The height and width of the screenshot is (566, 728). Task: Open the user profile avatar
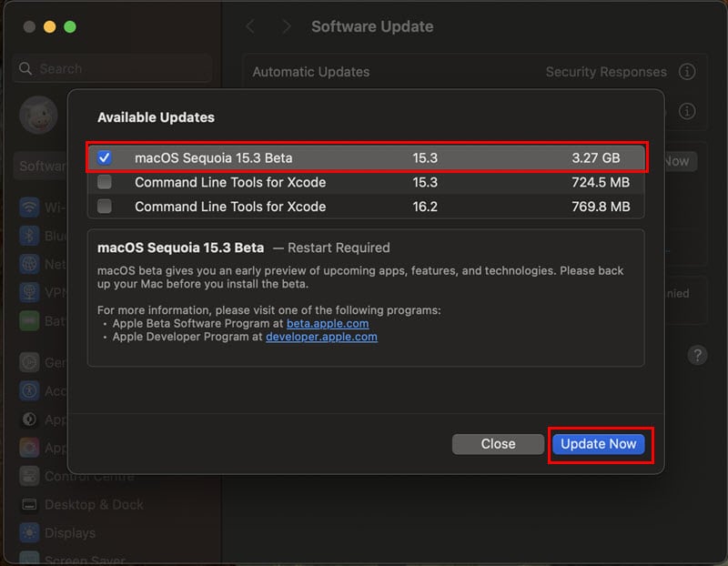pyautogui.click(x=38, y=116)
